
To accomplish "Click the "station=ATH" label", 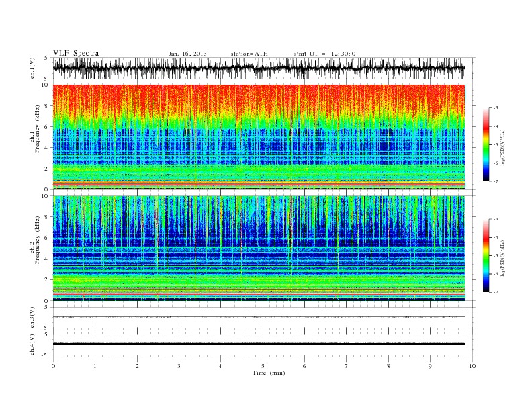I will [x=249, y=54].
